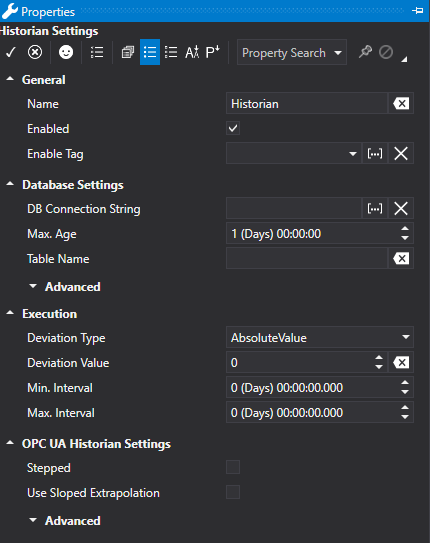
Task: Click the circled X cancel icon
Action: (x=35, y=52)
